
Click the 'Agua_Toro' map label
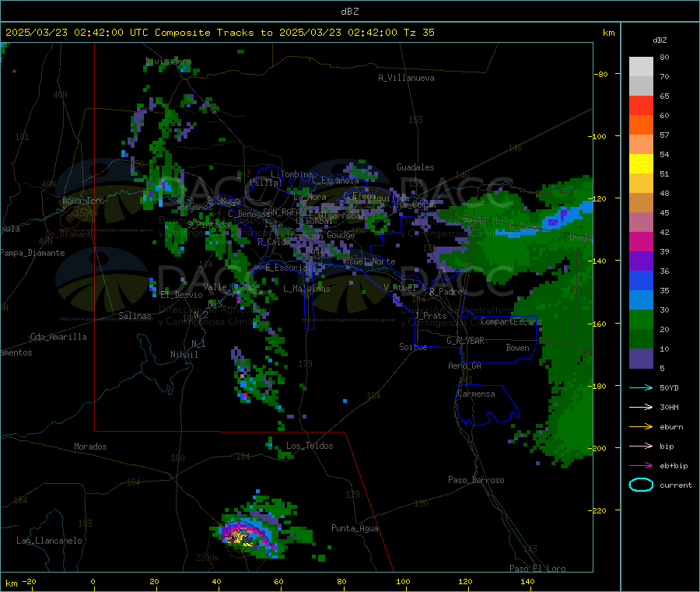[83, 201]
